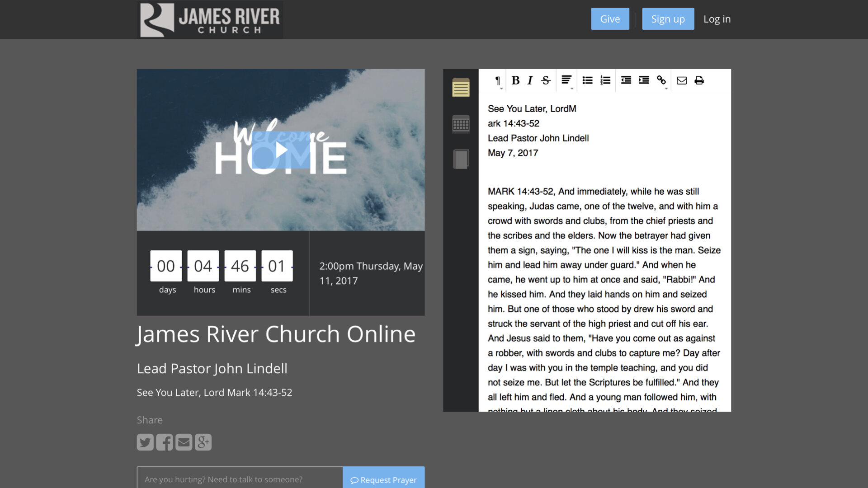Click the 'James River Church Online' heading
Viewport: 868px width, 488px height.
276,334
